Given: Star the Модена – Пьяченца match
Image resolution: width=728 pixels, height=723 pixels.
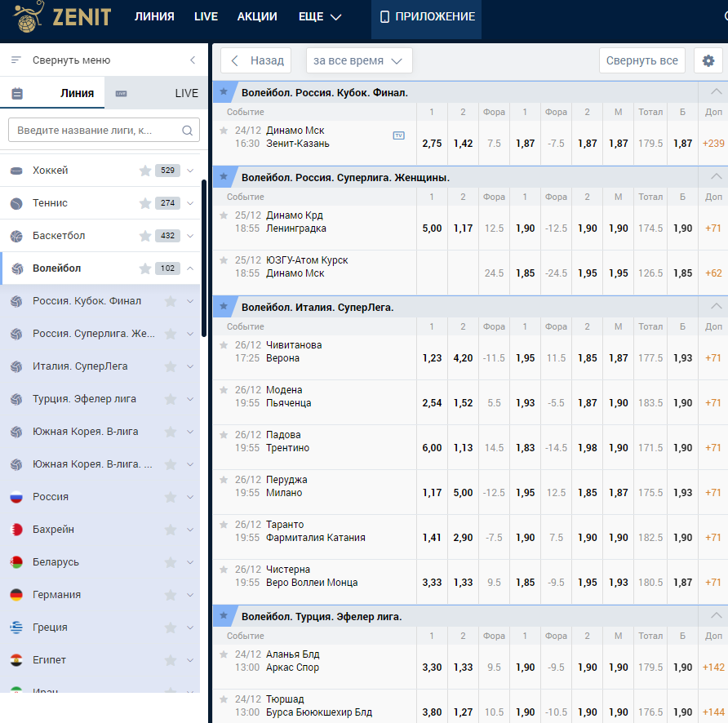Looking at the screenshot, I should 224,390.
